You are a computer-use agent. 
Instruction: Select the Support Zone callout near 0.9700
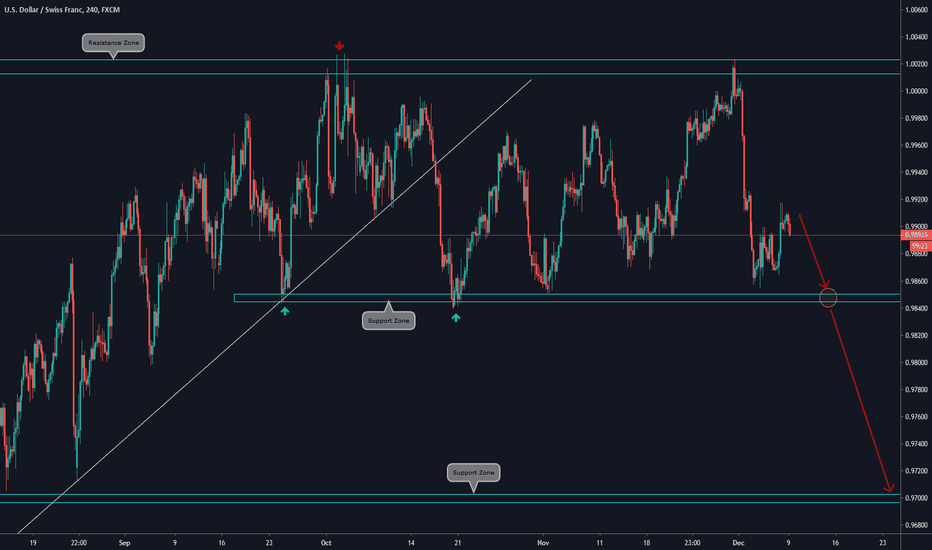click(472, 472)
